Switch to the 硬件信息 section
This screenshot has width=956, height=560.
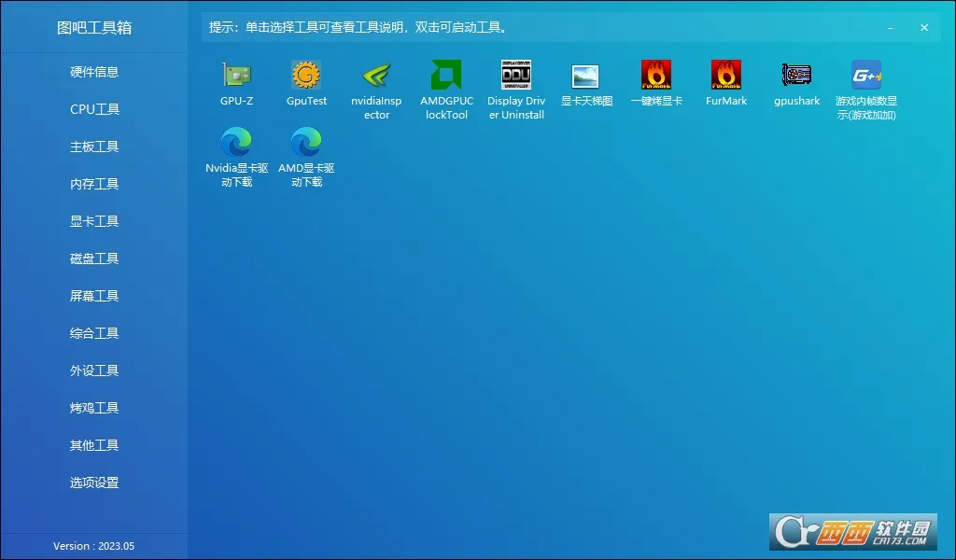(93, 72)
